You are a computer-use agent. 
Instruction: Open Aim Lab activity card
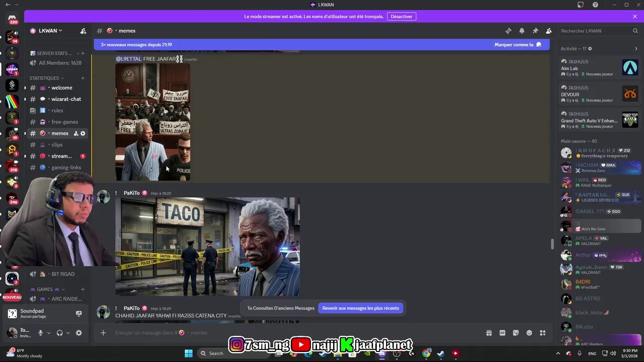tap(599, 68)
